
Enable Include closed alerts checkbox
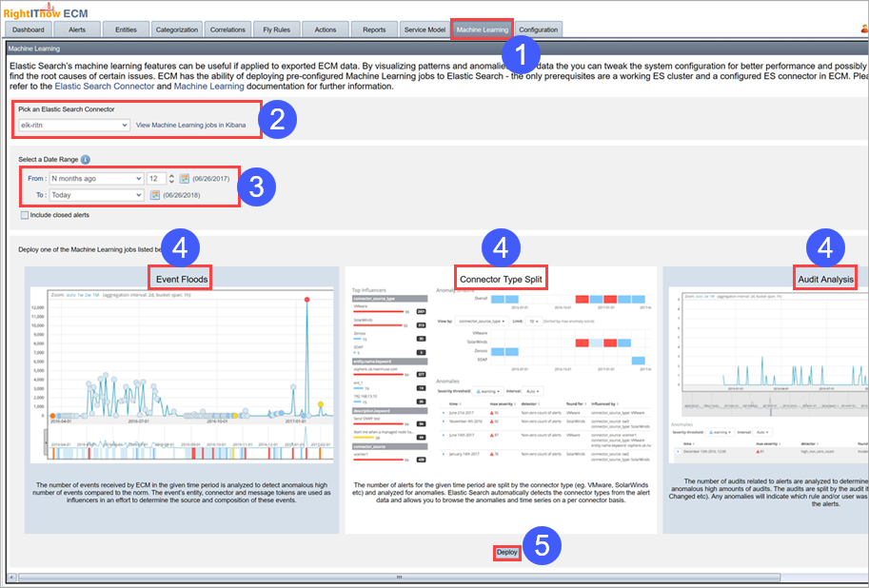click(x=25, y=215)
